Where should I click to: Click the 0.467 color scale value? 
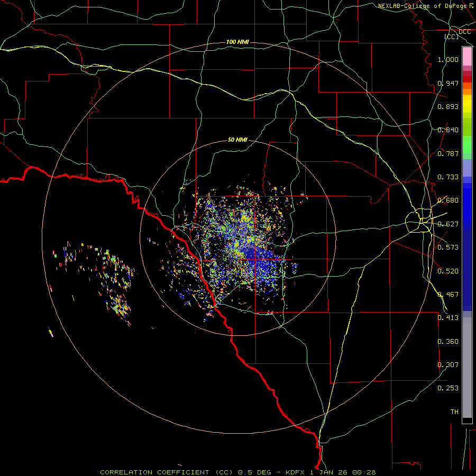tap(448, 295)
